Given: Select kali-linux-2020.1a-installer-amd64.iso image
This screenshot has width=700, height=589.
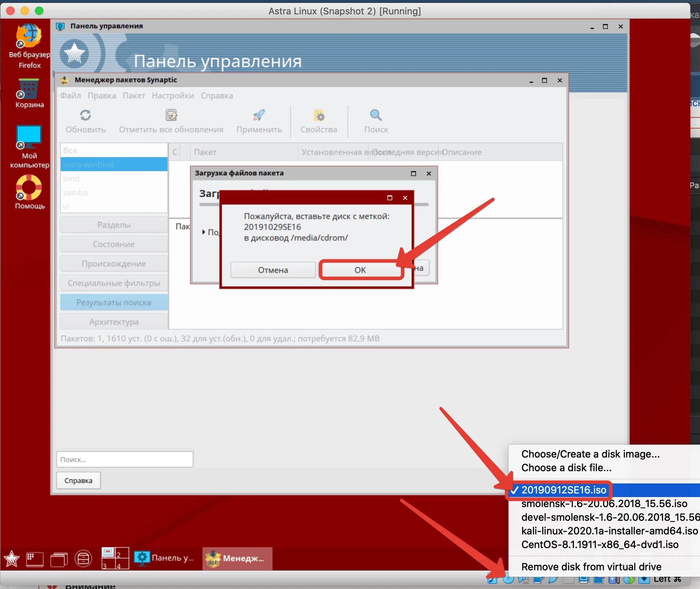Looking at the screenshot, I should coord(609,531).
